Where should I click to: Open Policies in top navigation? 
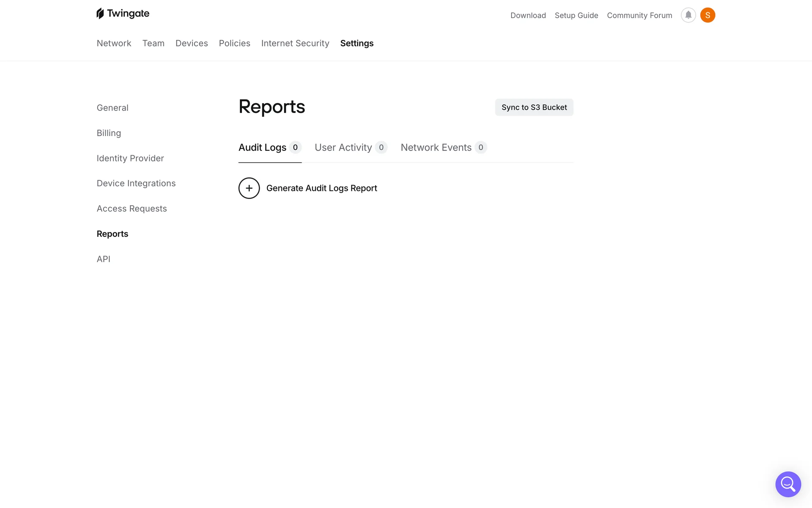(234, 43)
